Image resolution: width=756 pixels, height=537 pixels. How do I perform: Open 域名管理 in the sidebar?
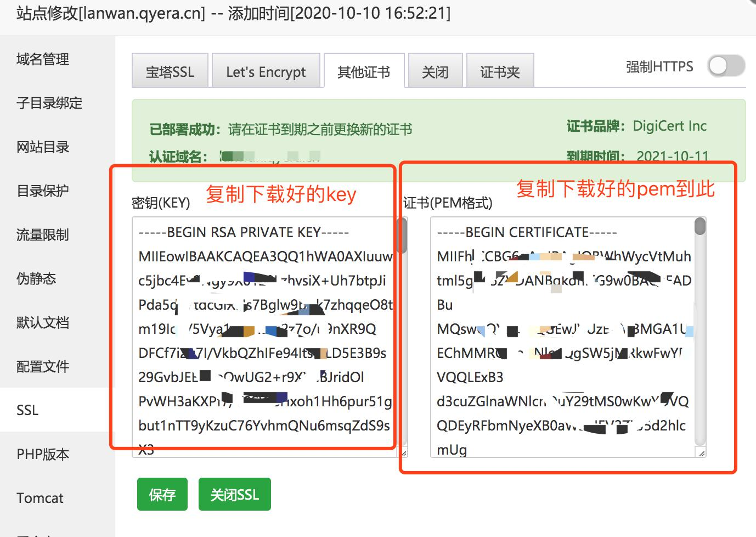tap(58, 59)
